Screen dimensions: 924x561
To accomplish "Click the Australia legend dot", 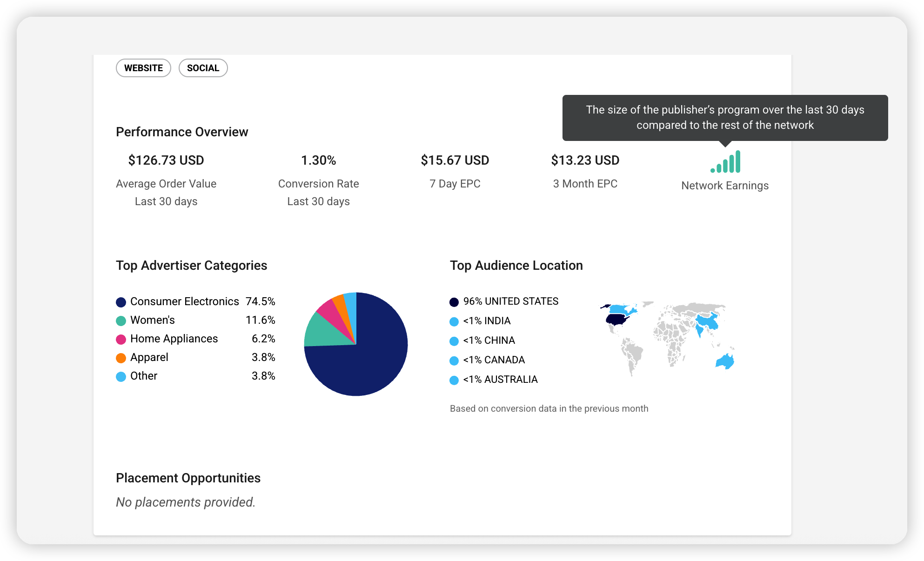I will tap(454, 381).
